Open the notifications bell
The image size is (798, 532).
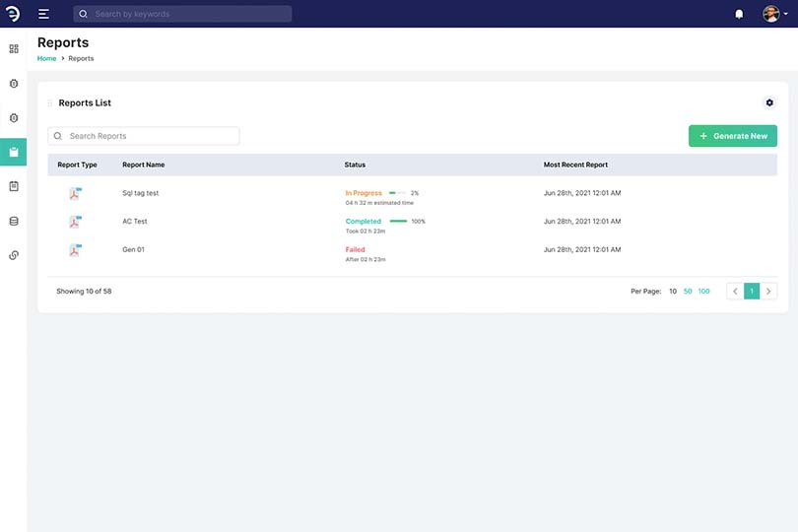pyautogui.click(x=739, y=14)
